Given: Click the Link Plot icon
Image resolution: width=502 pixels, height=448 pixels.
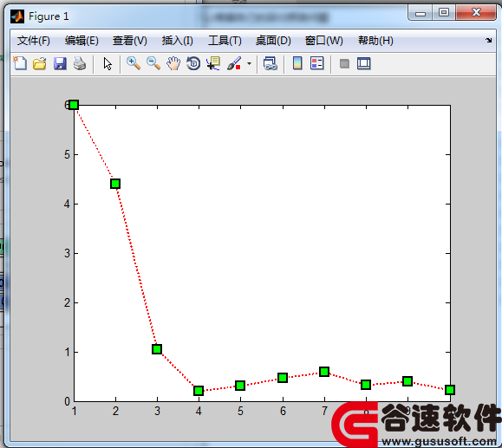Looking at the screenshot, I should point(271,63).
